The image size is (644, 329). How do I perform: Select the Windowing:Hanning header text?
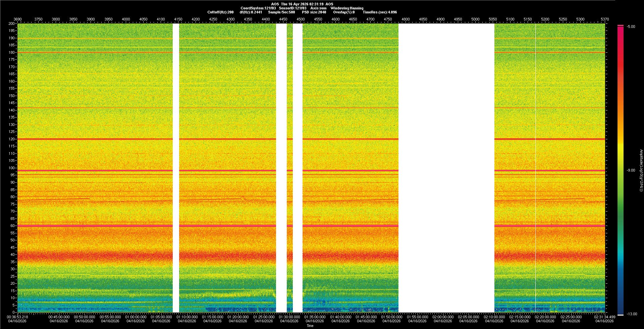point(347,8)
